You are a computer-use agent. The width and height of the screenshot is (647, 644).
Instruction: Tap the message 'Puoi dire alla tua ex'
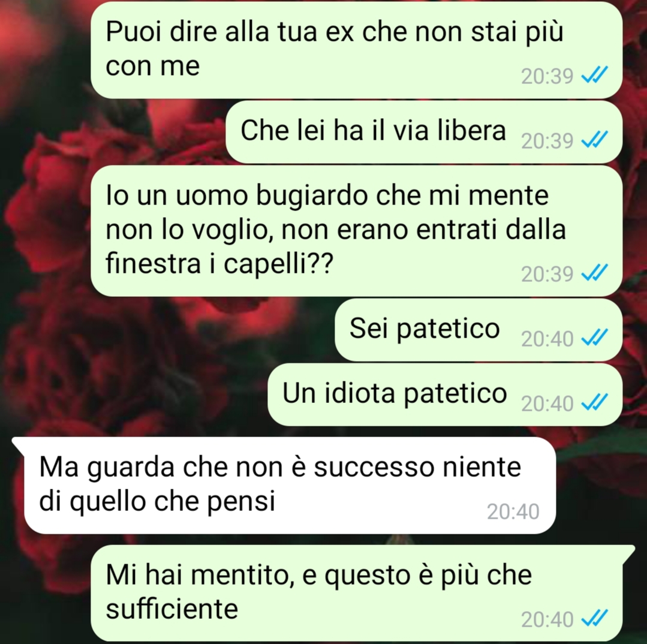356,50
